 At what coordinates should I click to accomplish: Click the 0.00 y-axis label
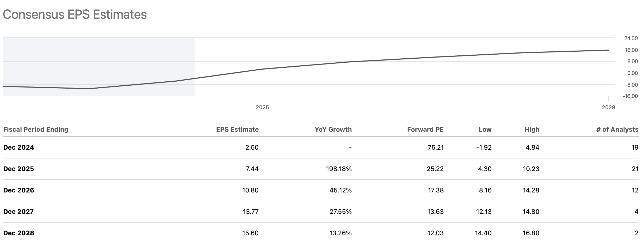click(x=632, y=73)
